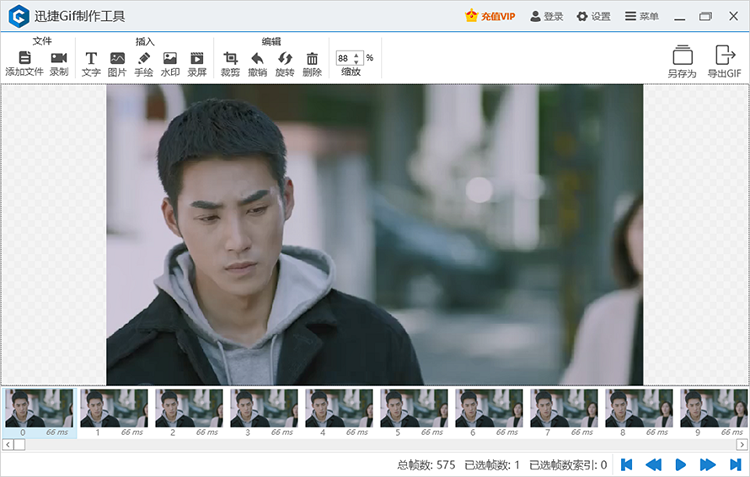Export with 导出GIF icon

coord(725,55)
